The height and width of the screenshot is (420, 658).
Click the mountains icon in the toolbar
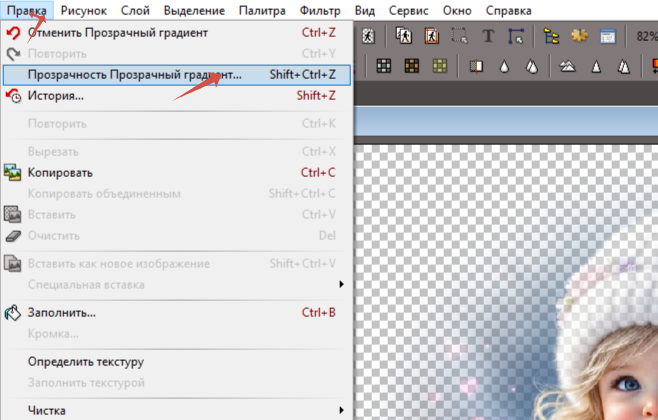coord(567,67)
